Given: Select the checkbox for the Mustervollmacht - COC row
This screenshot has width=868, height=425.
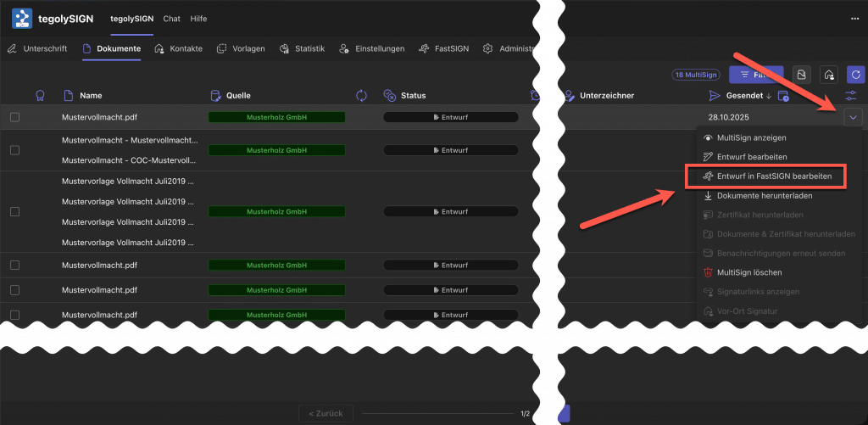Looking at the screenshot, I should (14, 149).
